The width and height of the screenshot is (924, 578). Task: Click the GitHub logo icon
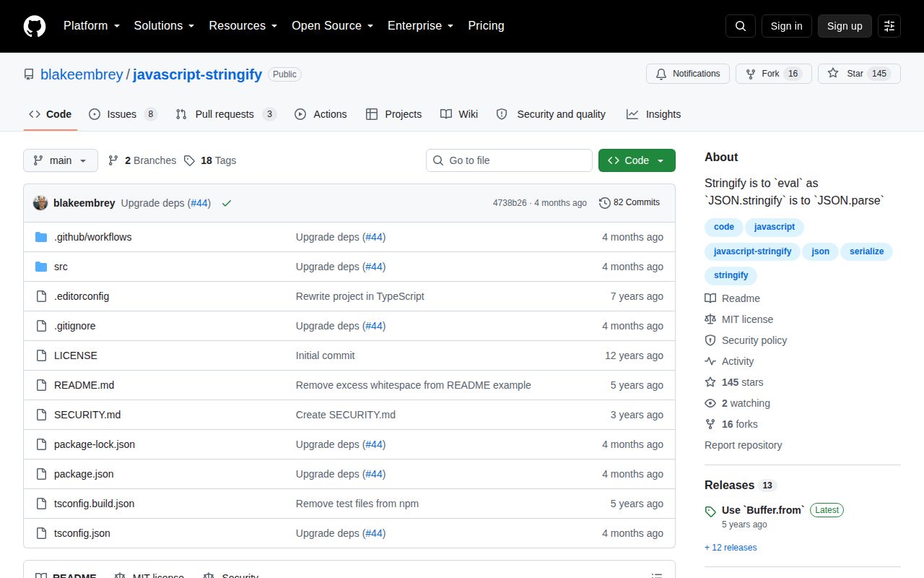pos(35,26)
